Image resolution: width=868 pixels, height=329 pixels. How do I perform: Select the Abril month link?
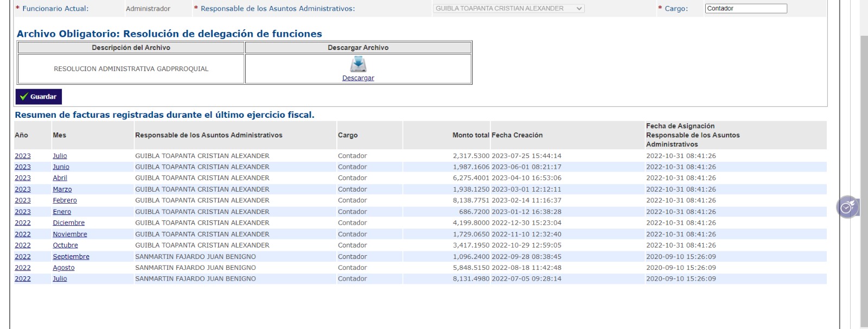pyautogui.click(x=60, y=178)
